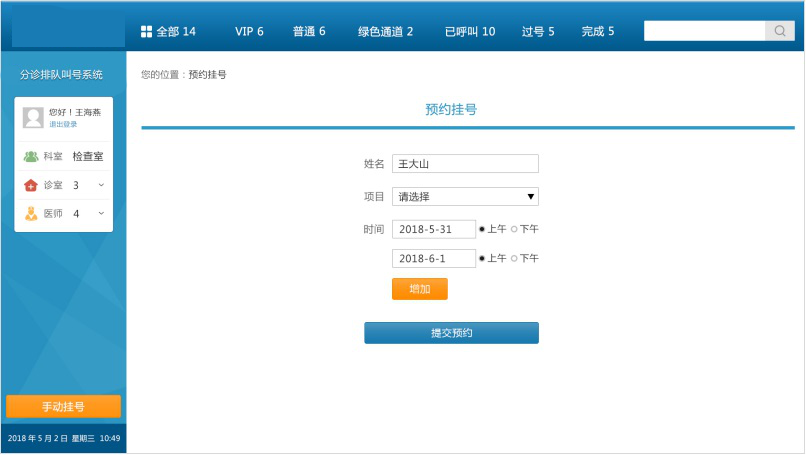Click the user avatar picture
The height and width of the screenshot is (455, 806).
33,117
